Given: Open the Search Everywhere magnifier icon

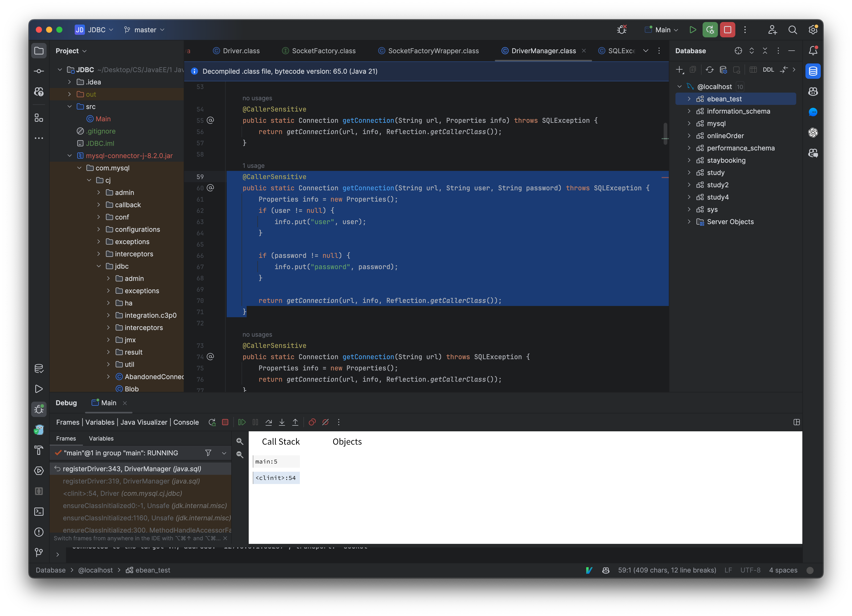Looking at the screenshot, I should point(793,30).
